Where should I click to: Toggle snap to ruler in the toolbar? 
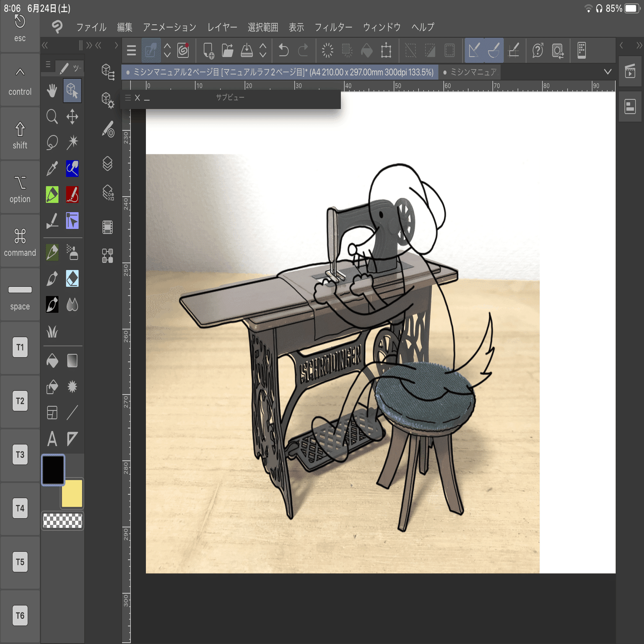[474, 50]
